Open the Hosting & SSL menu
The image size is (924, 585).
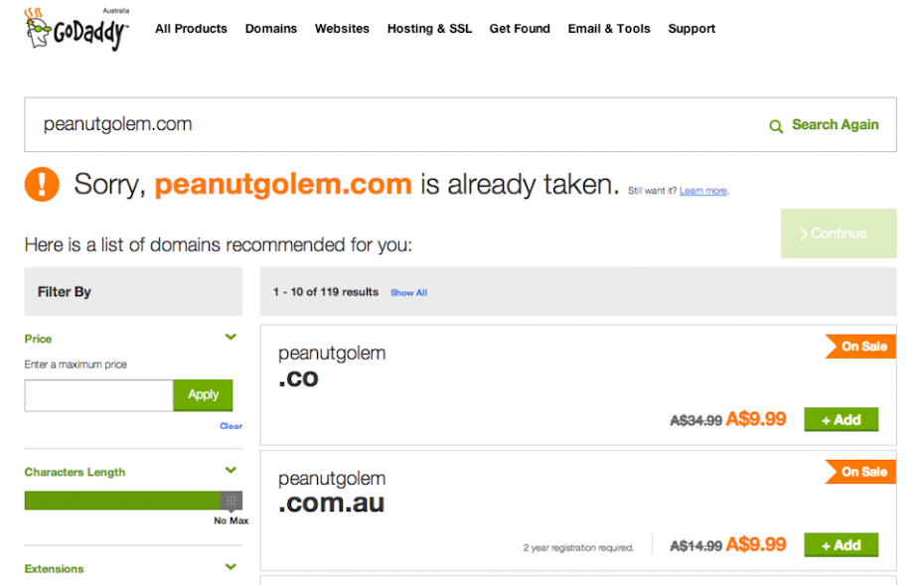[x=429, y=29]
